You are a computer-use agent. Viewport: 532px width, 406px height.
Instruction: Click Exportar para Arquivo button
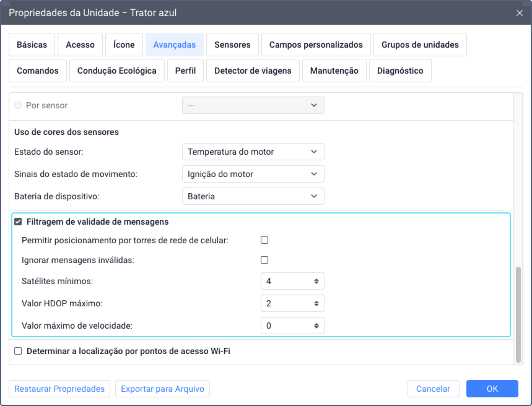163,389
